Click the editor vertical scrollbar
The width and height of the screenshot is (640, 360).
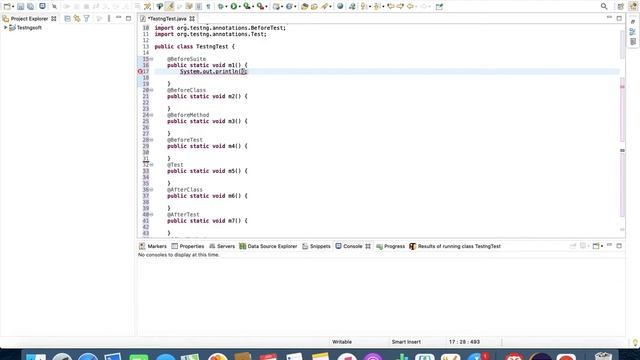tap(622, 45)
